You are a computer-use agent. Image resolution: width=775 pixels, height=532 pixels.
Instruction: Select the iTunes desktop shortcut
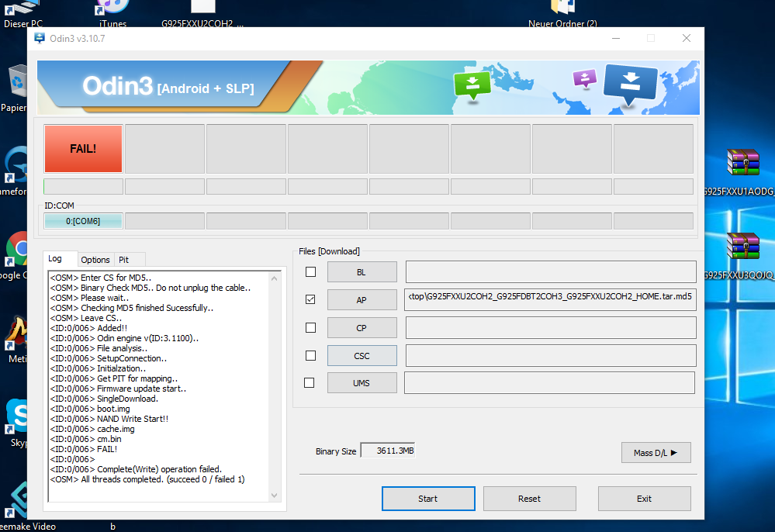[x=112, y=15]
